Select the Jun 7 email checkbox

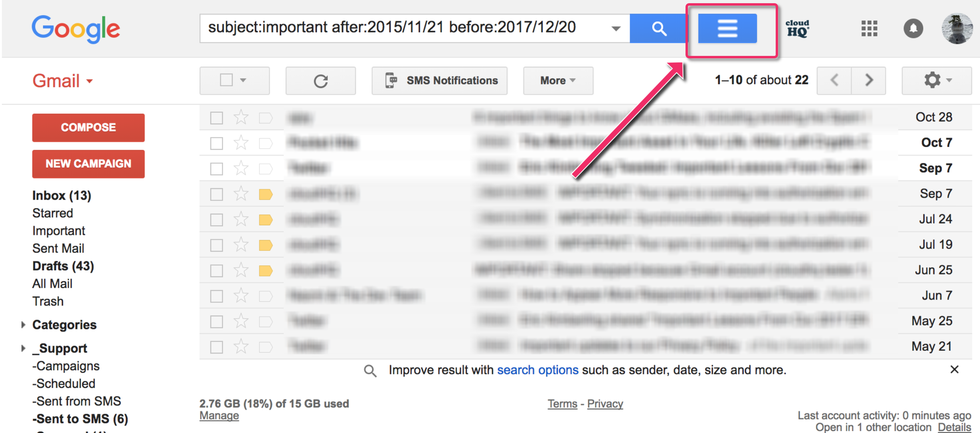[x=216, y=296]
